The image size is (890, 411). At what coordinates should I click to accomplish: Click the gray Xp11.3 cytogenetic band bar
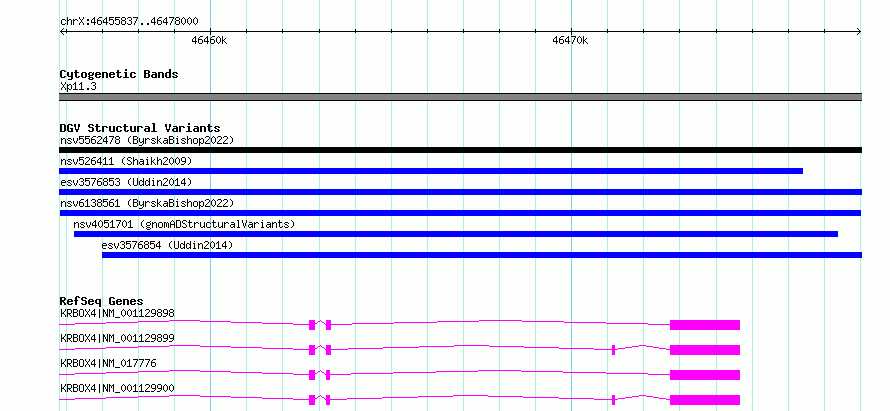tap(460, 97)
